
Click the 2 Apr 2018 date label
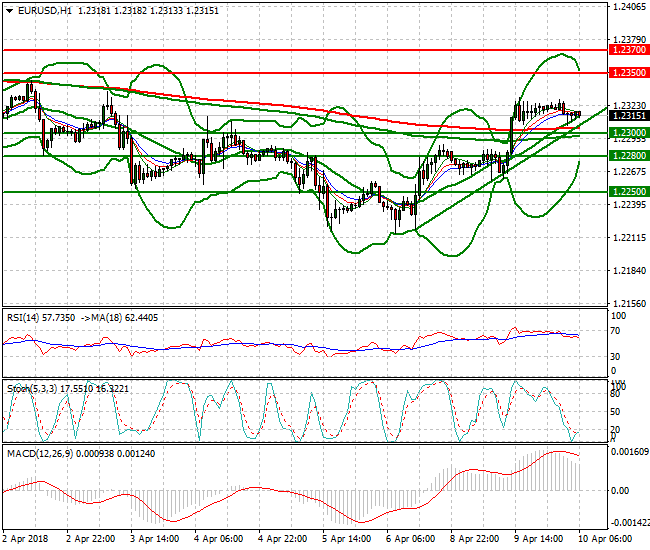point(25,539)
